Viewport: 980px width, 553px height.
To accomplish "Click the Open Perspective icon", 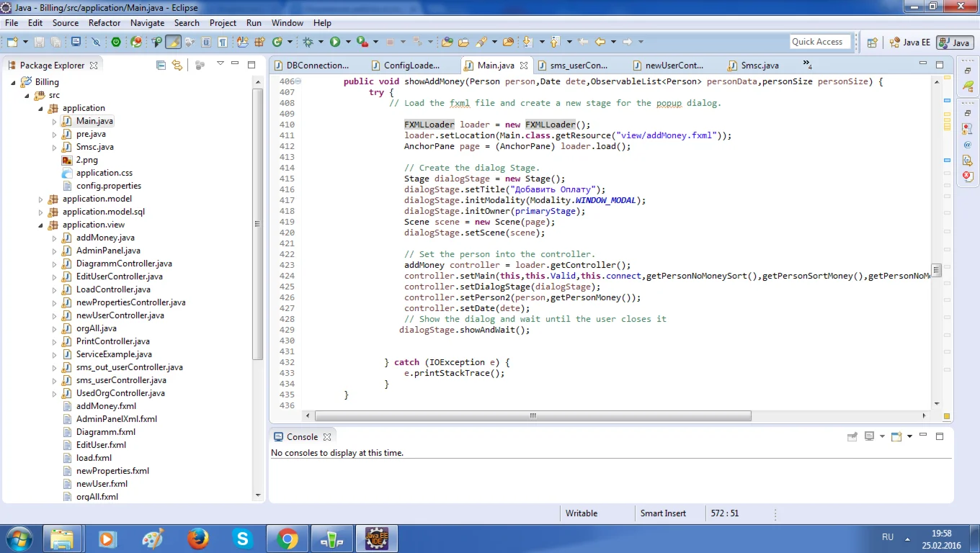I will 872,42.
